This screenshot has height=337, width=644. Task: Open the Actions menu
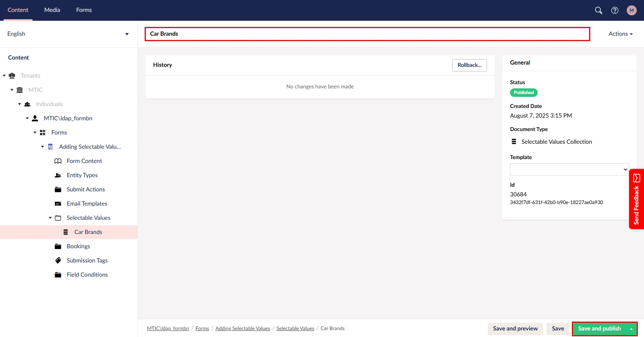point(620,34)
